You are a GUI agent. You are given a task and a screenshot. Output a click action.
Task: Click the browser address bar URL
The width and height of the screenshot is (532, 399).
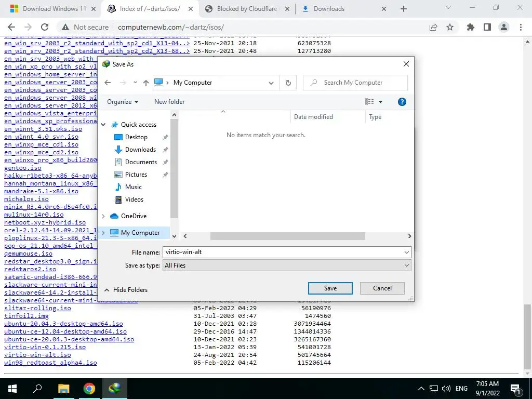pyautogui.click(x=170, y=27)
